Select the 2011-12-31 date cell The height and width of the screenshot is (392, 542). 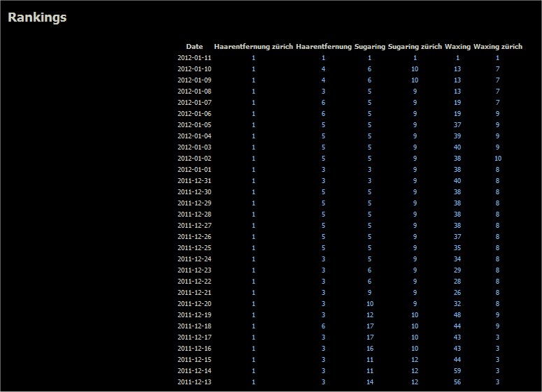tap(194, 181)
